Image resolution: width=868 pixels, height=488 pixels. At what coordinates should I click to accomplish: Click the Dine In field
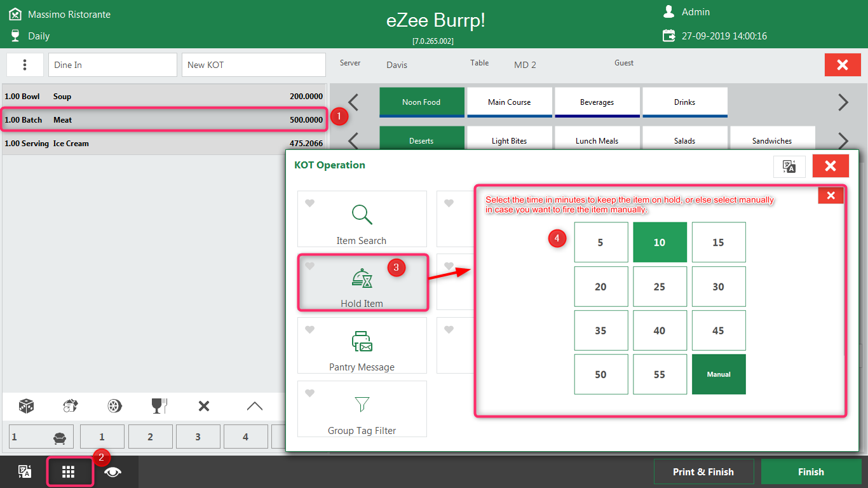pyautogui.click(x=112, y=65)
